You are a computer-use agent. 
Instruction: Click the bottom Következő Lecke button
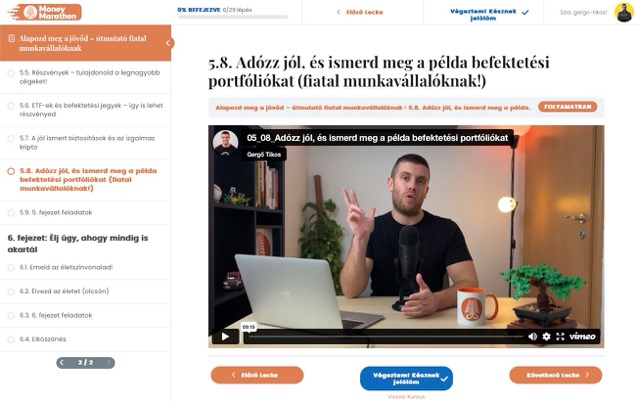click(x=556, y=375)
